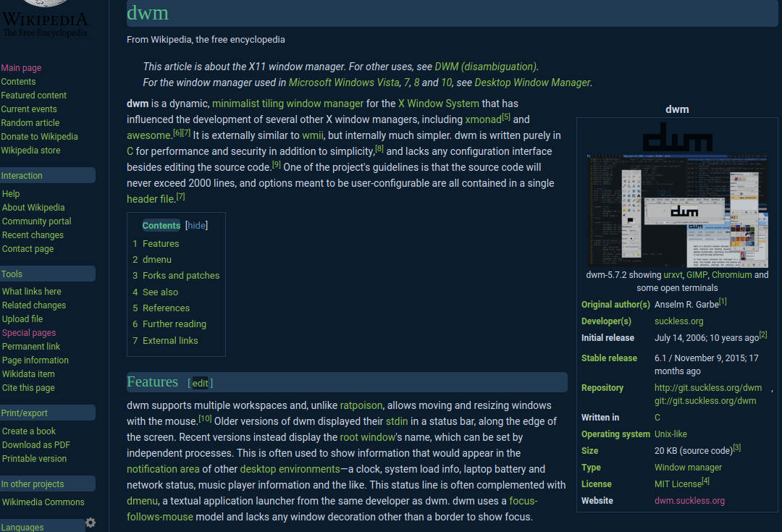
Task: Edit the Features section
Action: click(x=200, y=383)
